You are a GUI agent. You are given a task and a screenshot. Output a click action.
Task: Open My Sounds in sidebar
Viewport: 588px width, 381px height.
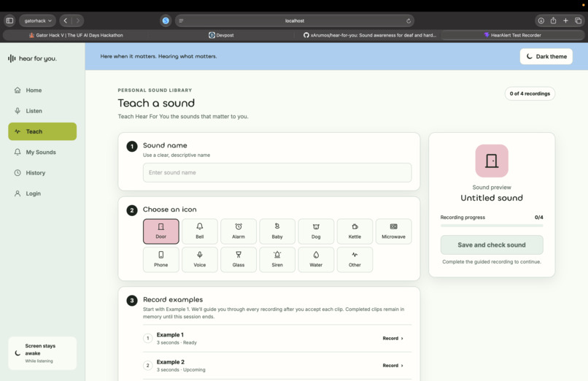42,153
